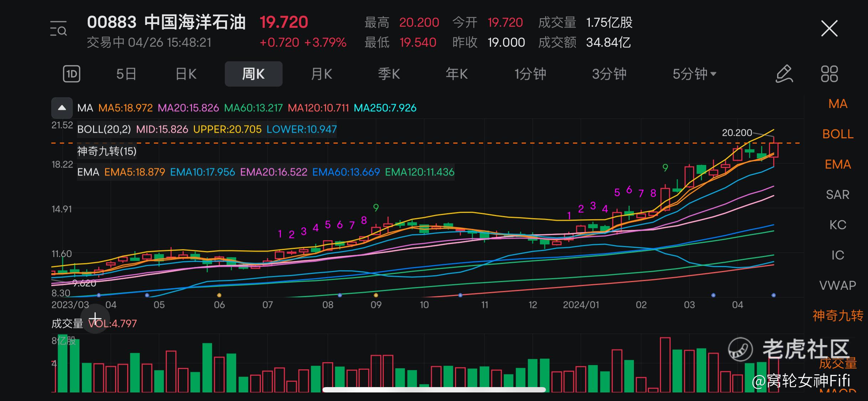Click the 00883 中国海洋石油 stock title
Screen dimensions: 868x401
(166, 22)
